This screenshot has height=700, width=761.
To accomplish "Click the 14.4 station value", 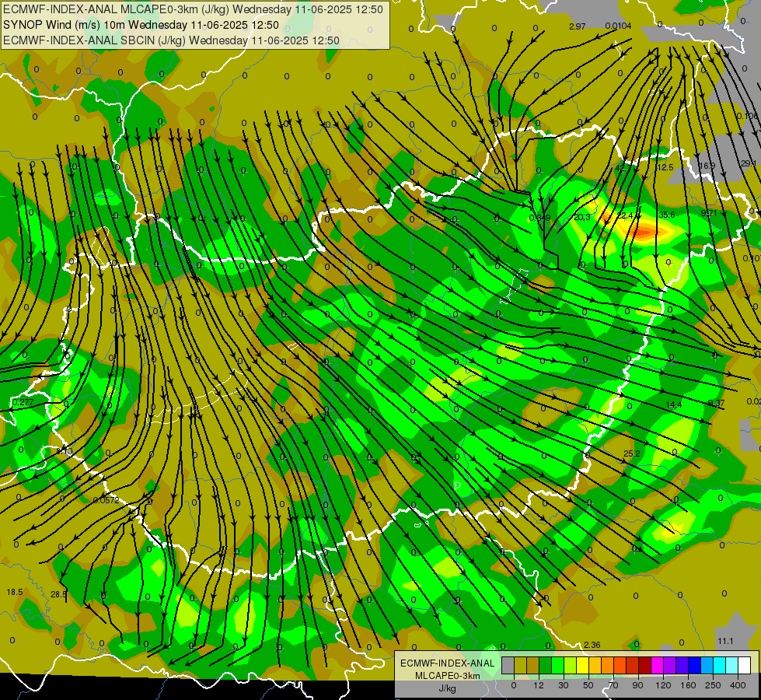I will point(674,404).
